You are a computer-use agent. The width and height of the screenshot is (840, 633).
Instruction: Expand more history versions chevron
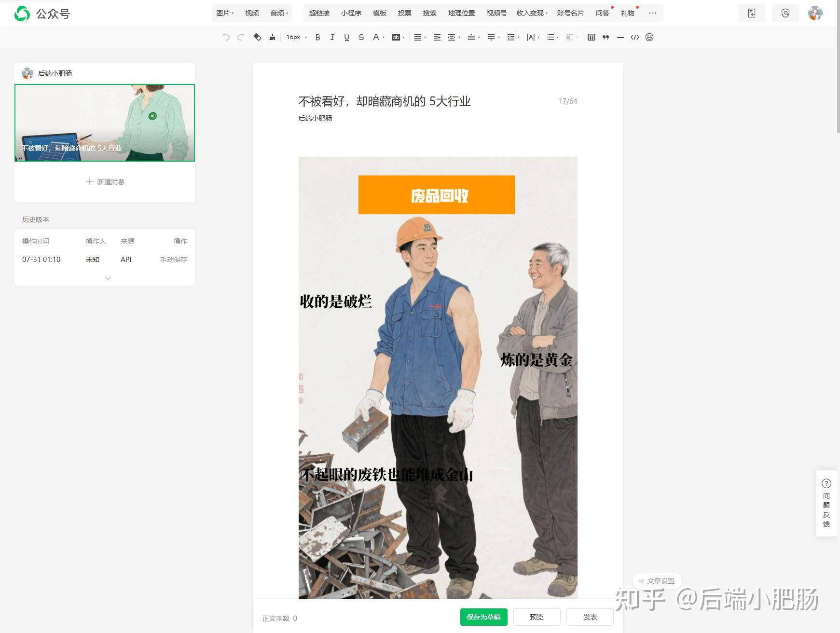tap(108, 278)
